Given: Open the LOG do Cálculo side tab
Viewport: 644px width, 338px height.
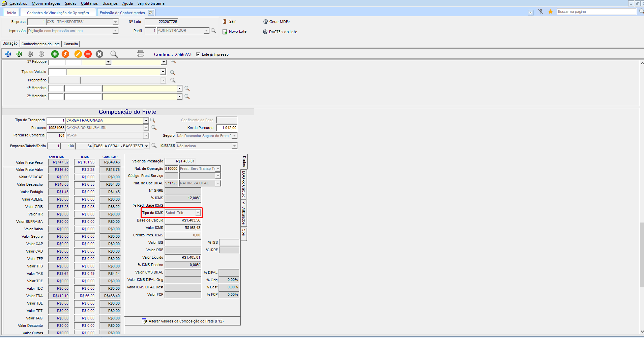Looking at the screenshot, I should tap(243, 184).
